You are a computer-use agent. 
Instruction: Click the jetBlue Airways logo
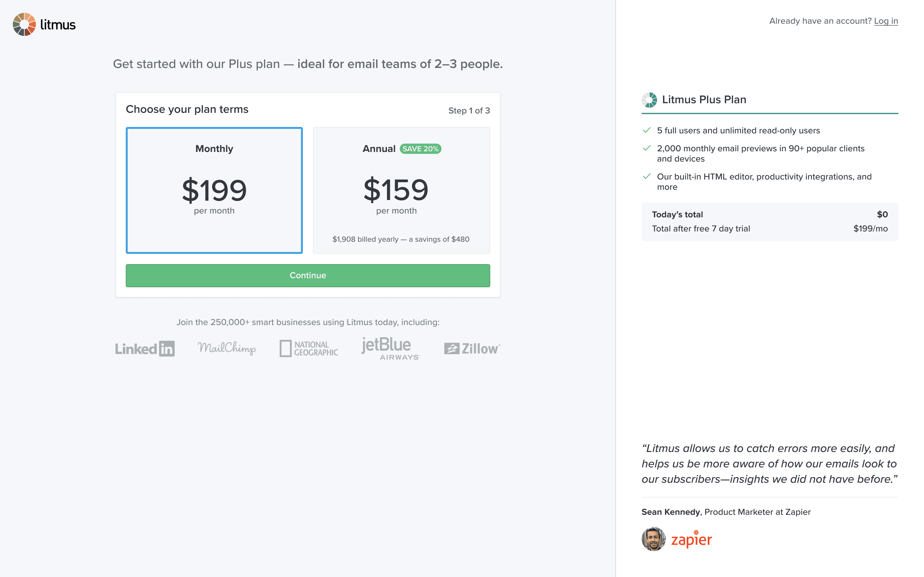point(390,348)
